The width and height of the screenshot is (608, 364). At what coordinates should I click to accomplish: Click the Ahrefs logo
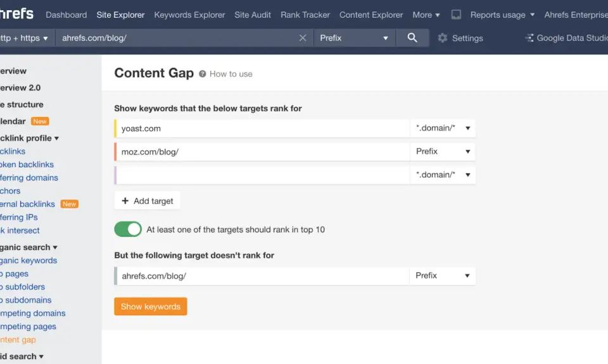tap(16, 14)
